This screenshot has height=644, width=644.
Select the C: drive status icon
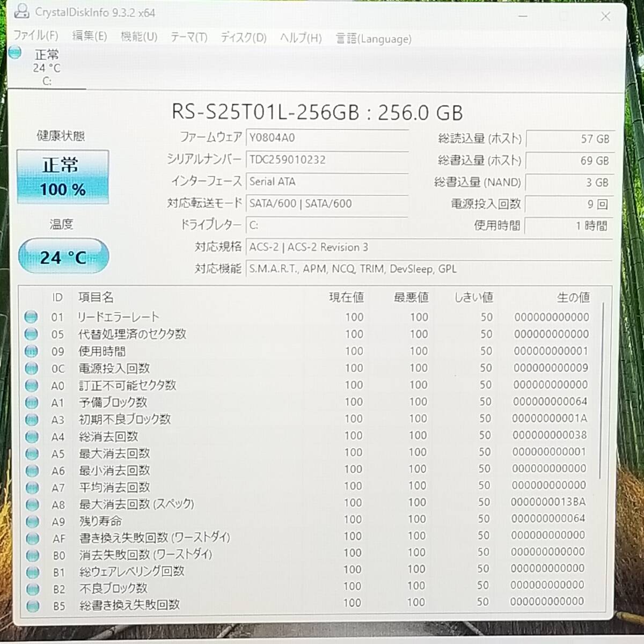[x=15, y=53]
